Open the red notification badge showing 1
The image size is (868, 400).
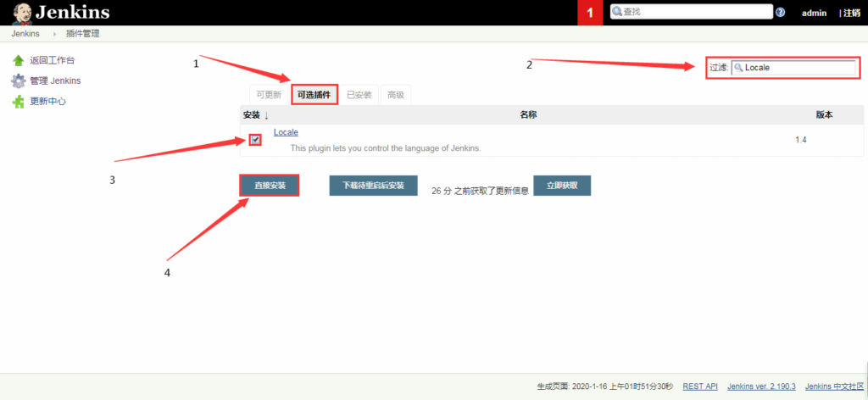click(590, 13)
